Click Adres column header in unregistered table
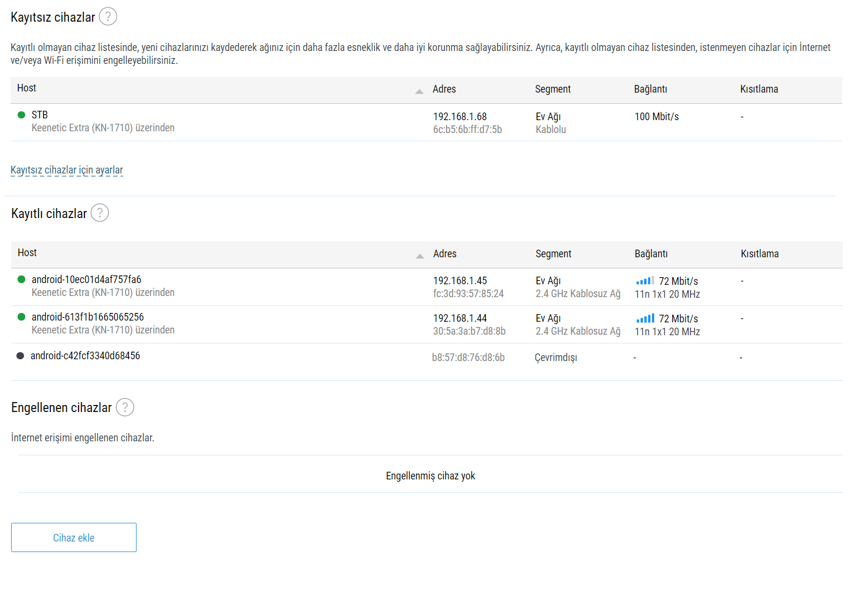The height and width of the screenshot is (589, 868). [x=444, y=89]
